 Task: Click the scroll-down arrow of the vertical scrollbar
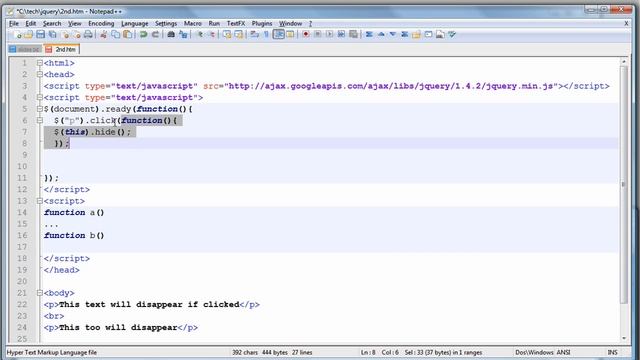click(624, 338)
